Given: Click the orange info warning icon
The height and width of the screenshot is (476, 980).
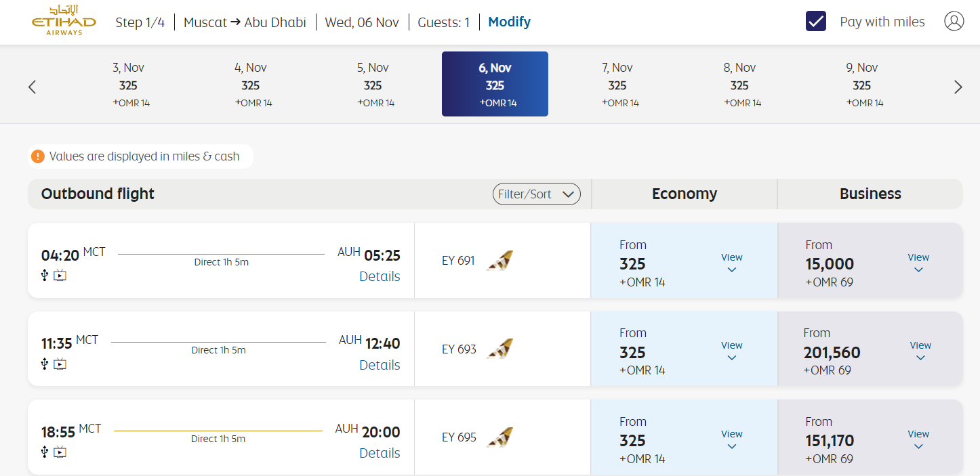Looking at the screenshot, I should coord(38,156).
